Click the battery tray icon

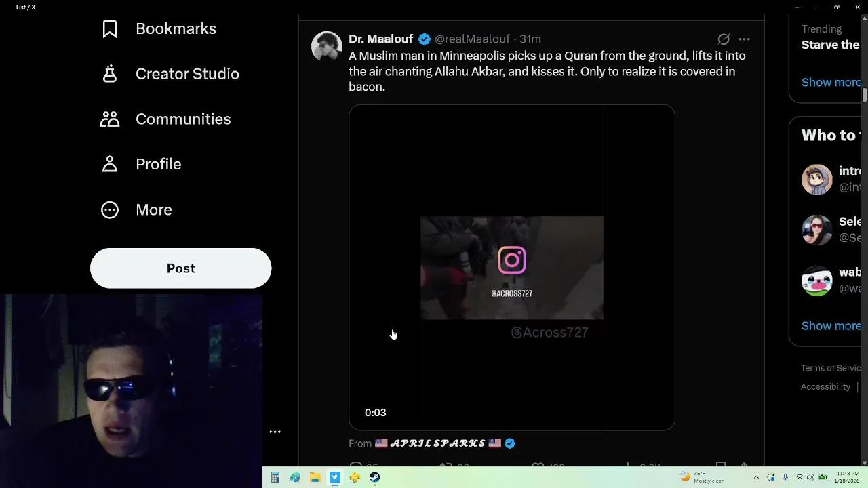click(823, 477)
